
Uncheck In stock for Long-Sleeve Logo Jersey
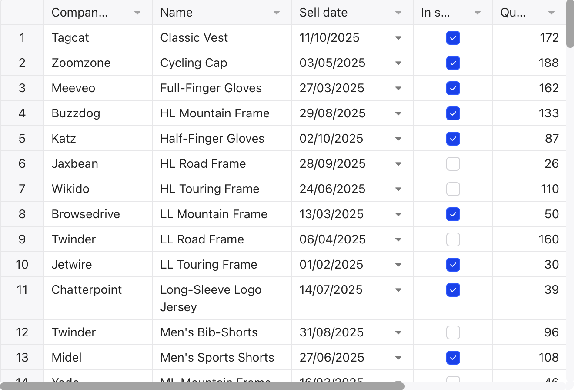pyautogui.click(x=453, y=290)
